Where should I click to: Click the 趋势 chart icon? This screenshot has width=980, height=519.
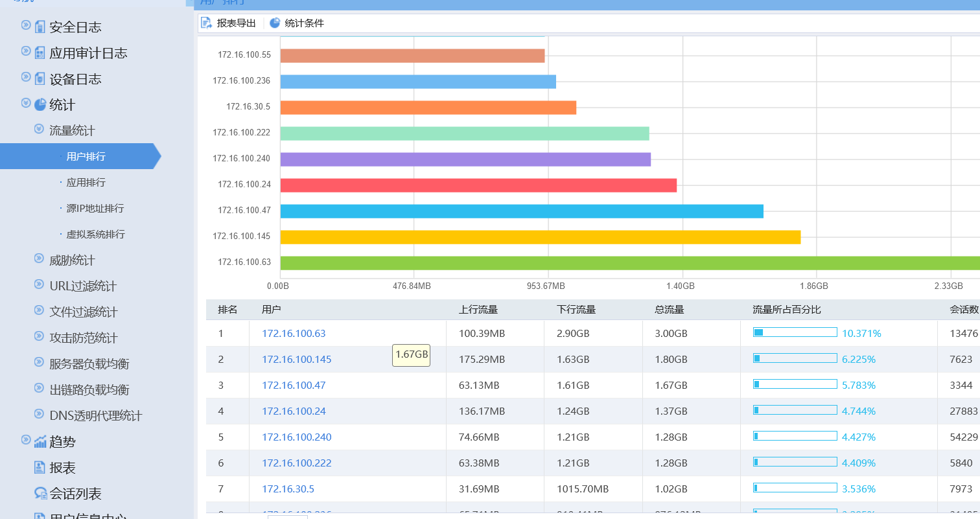[x=40, y=442]
